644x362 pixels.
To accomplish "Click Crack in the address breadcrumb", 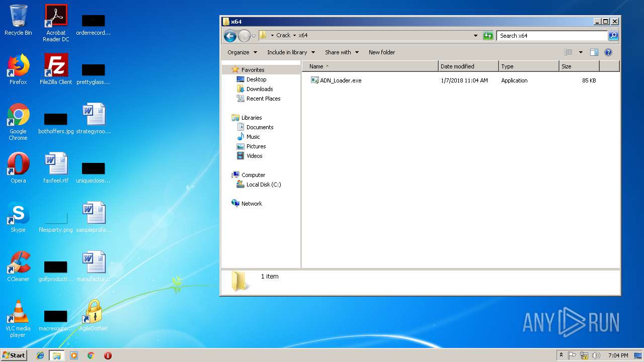I will point(283,36).
